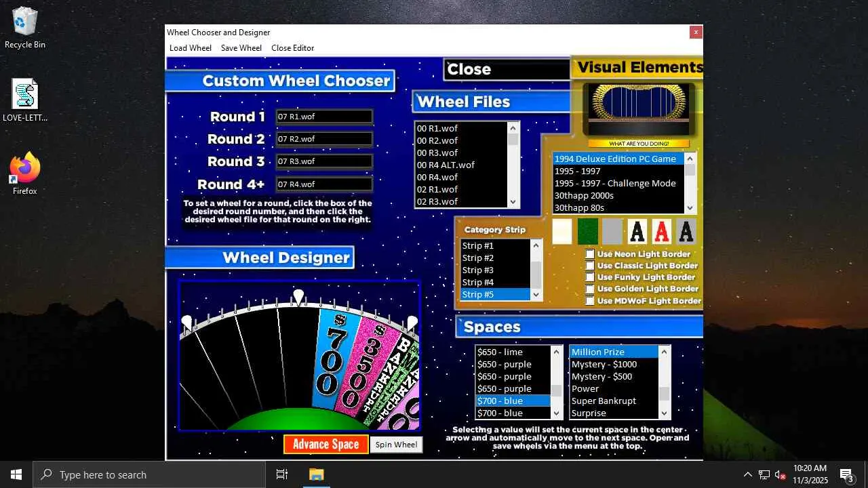868x488 pixels.
Task: Select 1994 Deluxe Edition PC Game theme
Action: click(x=618, y=159)
